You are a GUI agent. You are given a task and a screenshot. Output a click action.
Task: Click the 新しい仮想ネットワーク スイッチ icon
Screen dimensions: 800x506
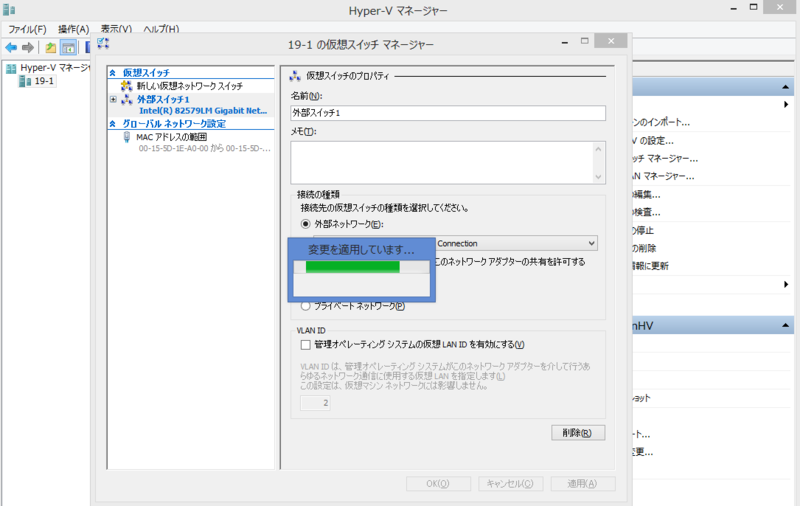(x=127, y=86)
